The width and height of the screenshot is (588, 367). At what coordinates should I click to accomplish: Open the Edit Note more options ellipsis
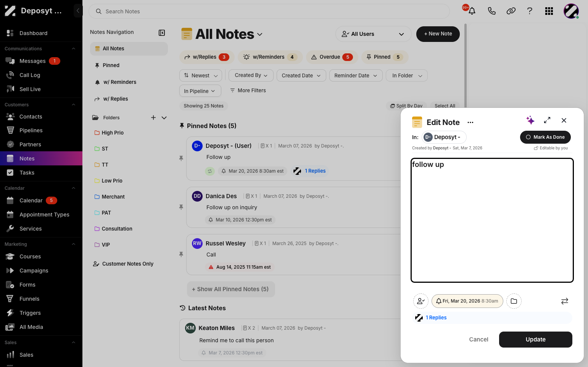(x=470, y=122)
